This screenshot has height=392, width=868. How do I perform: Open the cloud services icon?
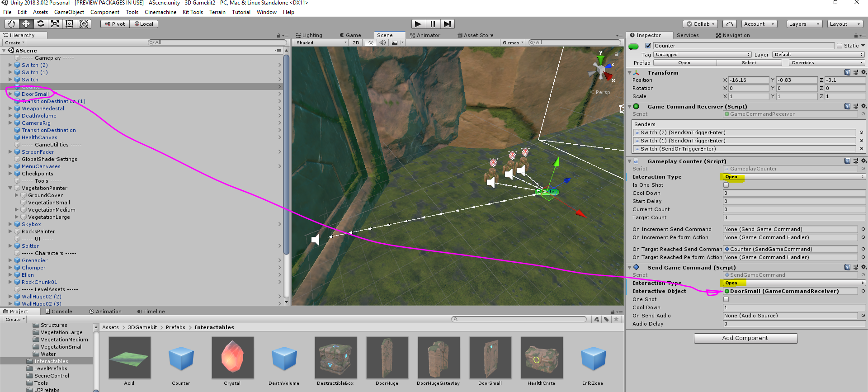(x=730, y=24)
